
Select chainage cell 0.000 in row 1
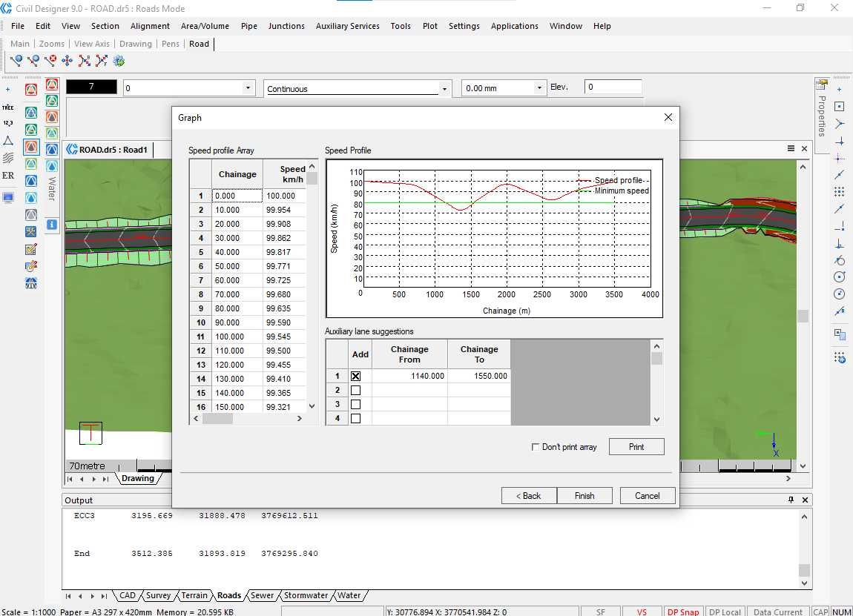pos(237,196)
